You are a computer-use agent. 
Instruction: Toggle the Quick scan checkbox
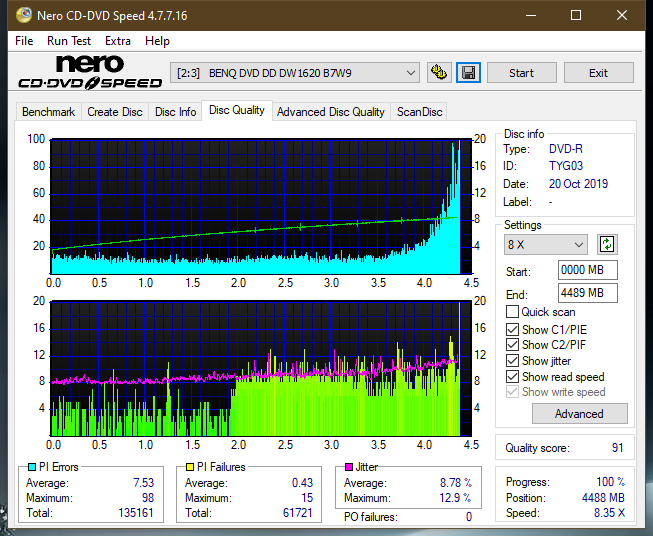[x=512, y=312]
